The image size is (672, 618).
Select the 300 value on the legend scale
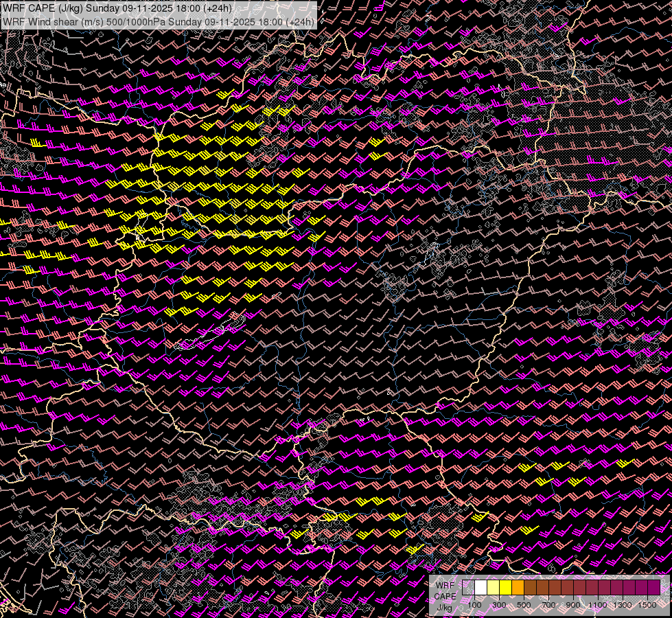tap(499, 605)
